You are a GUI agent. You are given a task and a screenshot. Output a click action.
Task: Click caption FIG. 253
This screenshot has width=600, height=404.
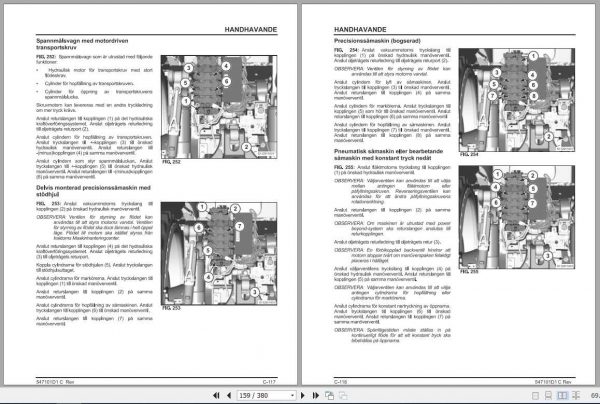click(x=171, y=308)
